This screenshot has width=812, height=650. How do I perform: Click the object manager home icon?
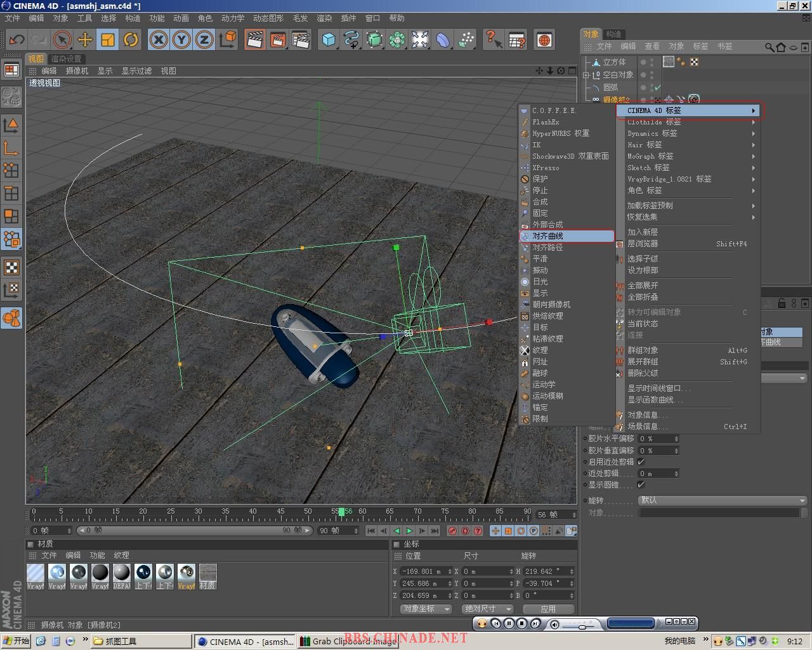pyautogui.click(x=781, y=47)
